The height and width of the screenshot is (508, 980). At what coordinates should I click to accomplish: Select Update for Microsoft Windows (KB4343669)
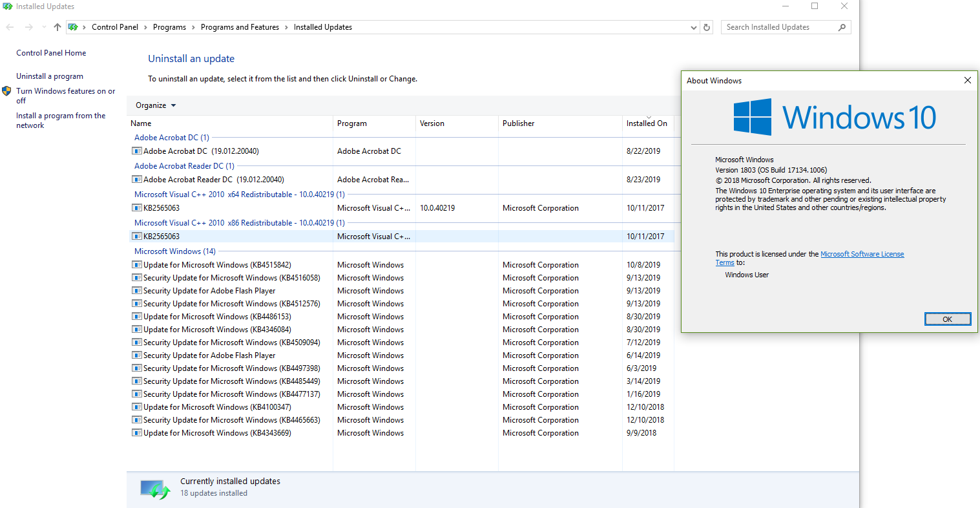tap(217, 433)
